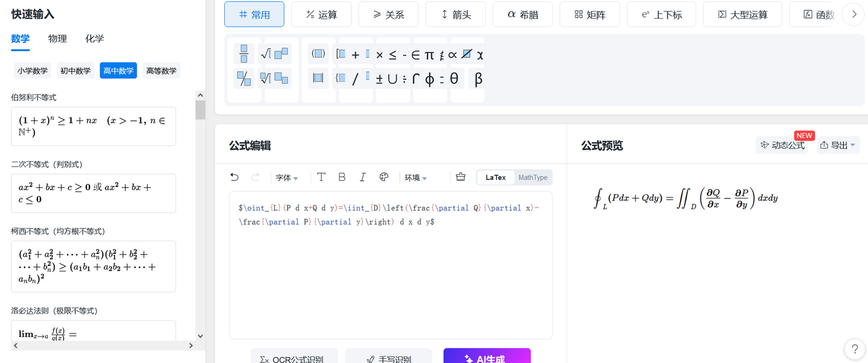Insert the beta β symbol
The height and width of the screenshot is (363, 868).
click(x=478, y=79)
